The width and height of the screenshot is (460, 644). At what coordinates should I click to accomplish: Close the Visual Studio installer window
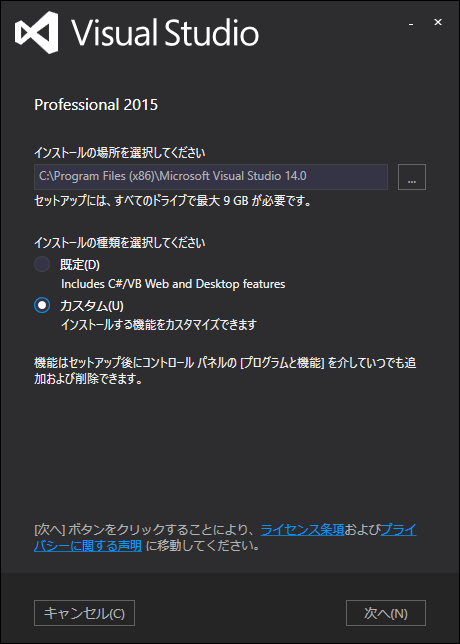(x=438, y=23)
